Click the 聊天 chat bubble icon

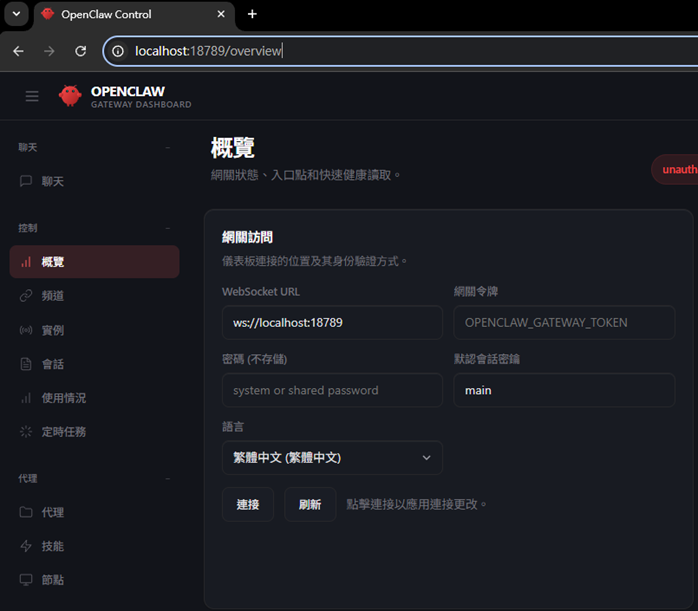pos(26,182)
